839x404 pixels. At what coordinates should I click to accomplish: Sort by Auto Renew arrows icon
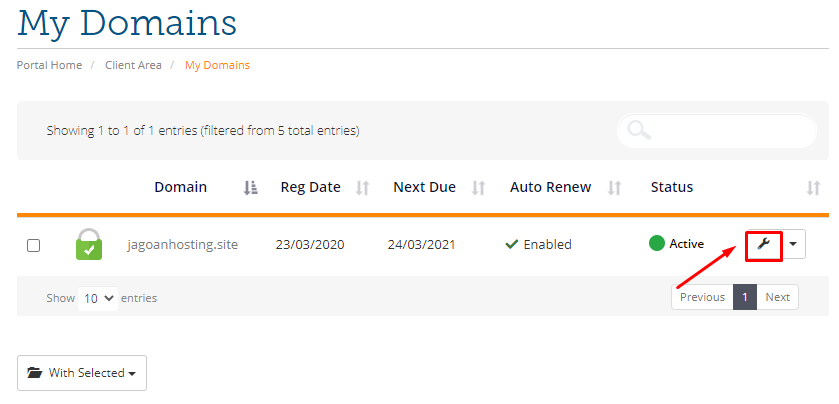click(615, 187)
